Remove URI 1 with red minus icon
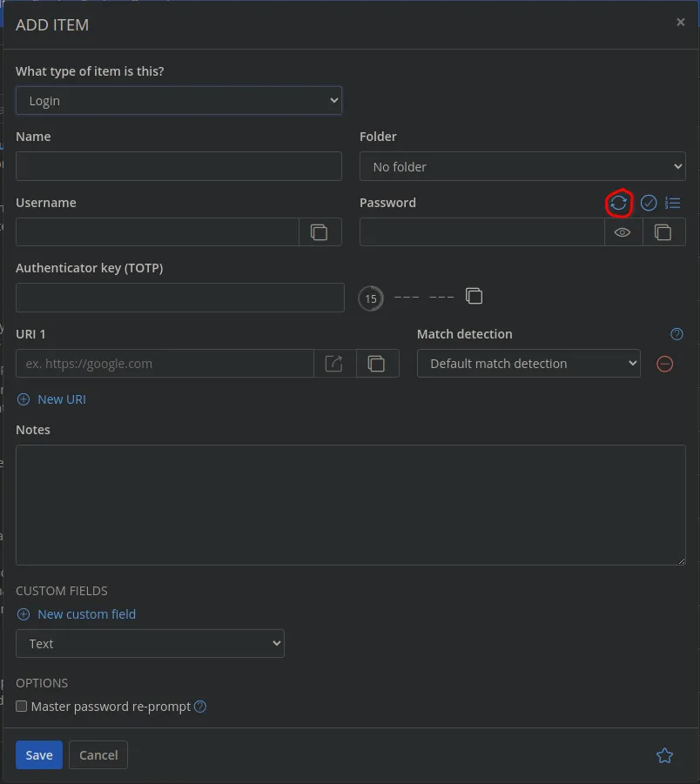This screenshot has height=784, width=700. [x=664, y=364]
